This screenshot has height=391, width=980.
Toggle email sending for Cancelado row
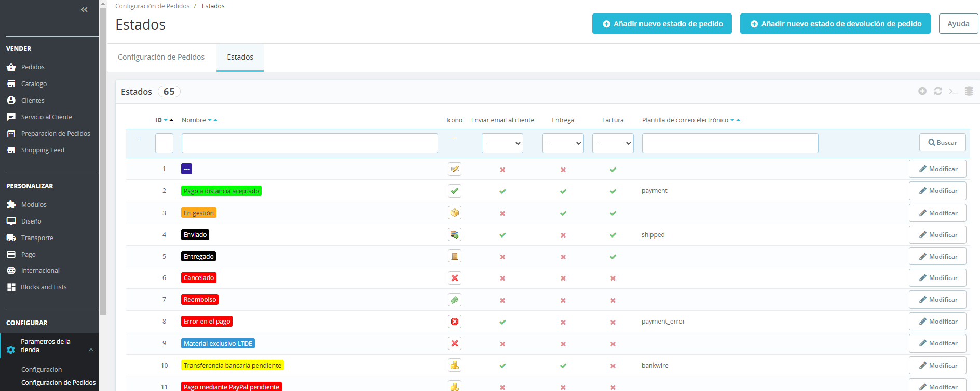pyautogui.click(x=502, y=278)
